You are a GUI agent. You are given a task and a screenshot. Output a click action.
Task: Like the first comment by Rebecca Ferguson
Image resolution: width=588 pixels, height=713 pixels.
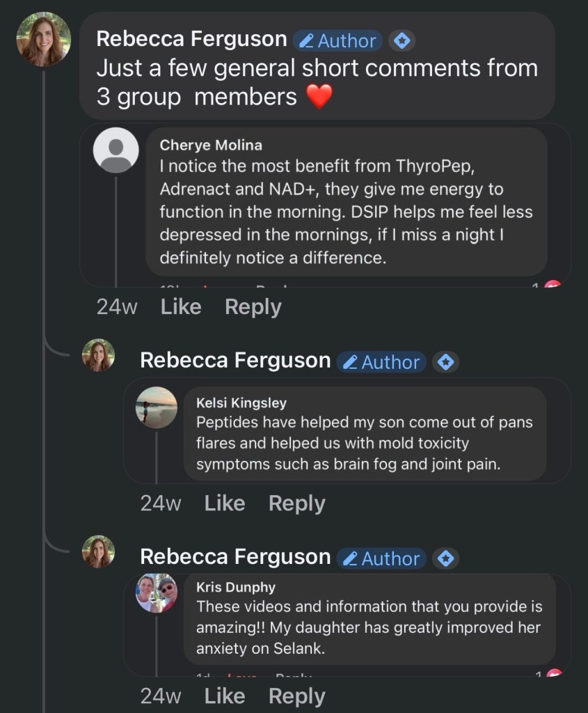[181, 307]
